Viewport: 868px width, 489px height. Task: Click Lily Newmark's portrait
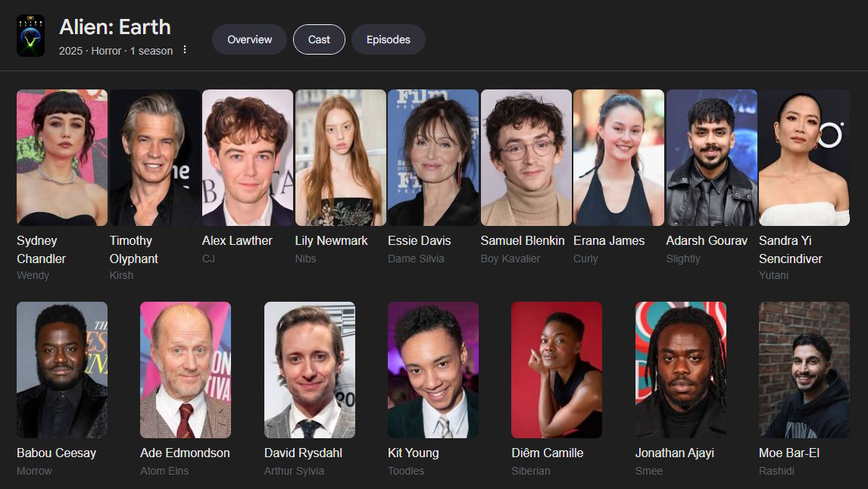click(340, 158)
